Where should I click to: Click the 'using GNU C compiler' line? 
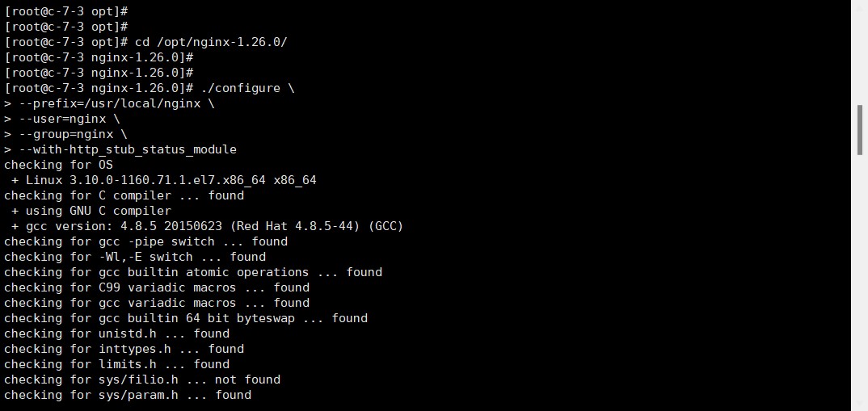[x=91, y=211]
